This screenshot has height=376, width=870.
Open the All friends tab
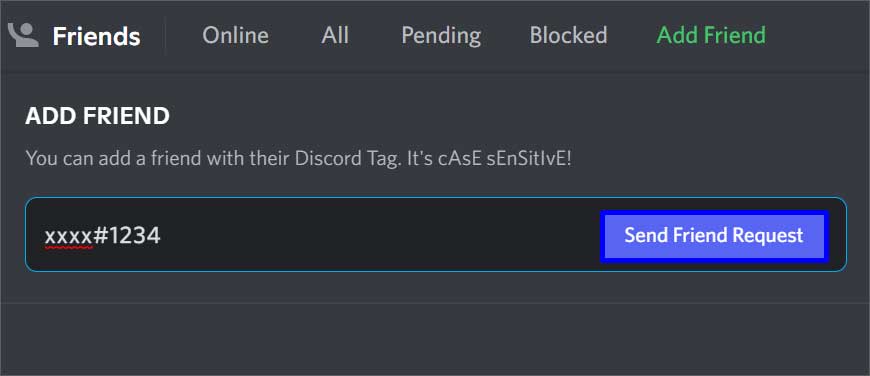click(x=335, y=35)
